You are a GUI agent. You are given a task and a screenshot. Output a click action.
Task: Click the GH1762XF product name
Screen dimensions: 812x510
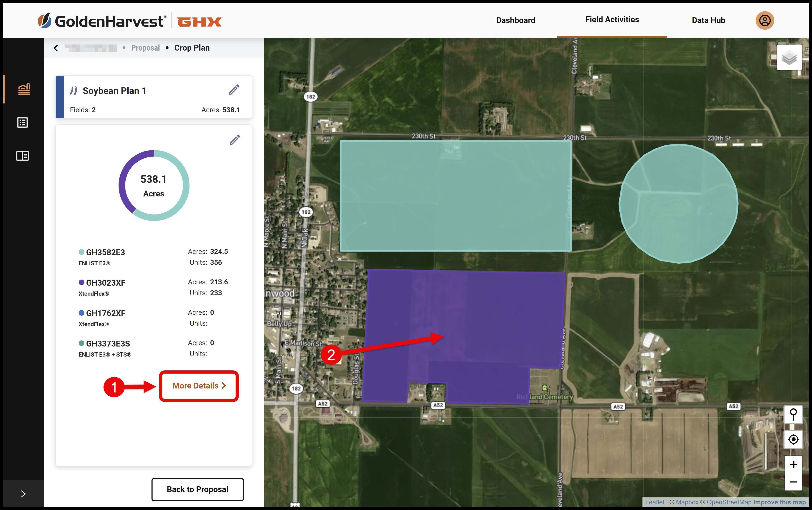106,313
